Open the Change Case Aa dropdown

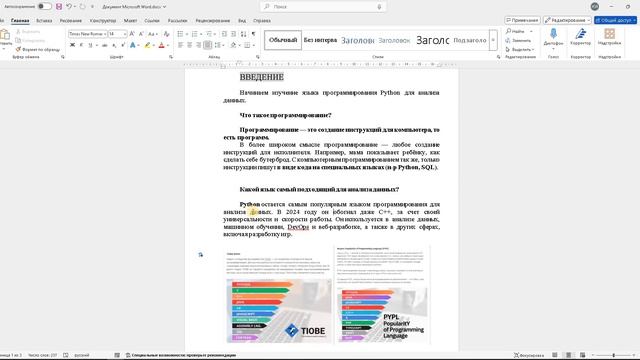coord(152,34)
